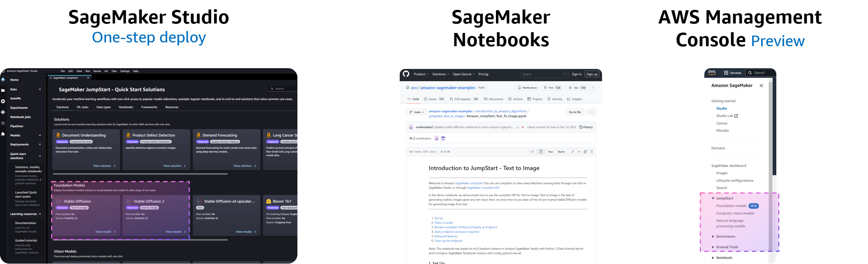
Task: Open the AWS Services grid icon
Action: tap(726, 73)
